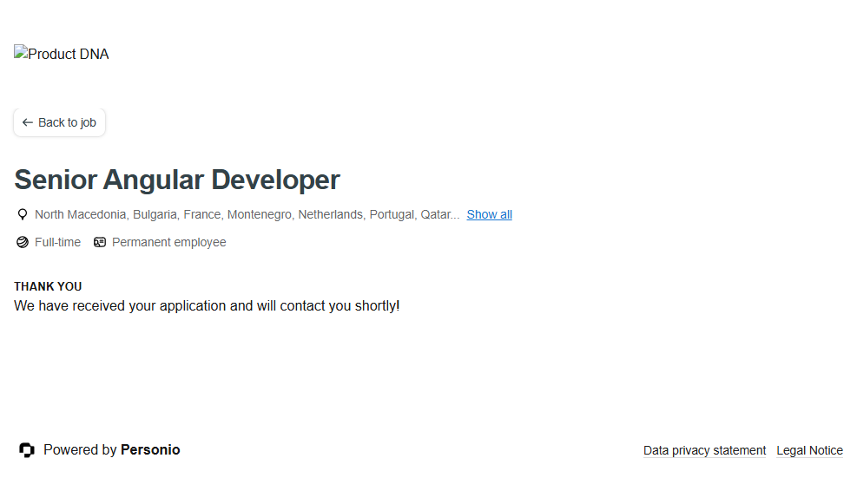The image size is (857, 504).
Task: Open the Legal Notice link
Action: click(x=809, y=450)
